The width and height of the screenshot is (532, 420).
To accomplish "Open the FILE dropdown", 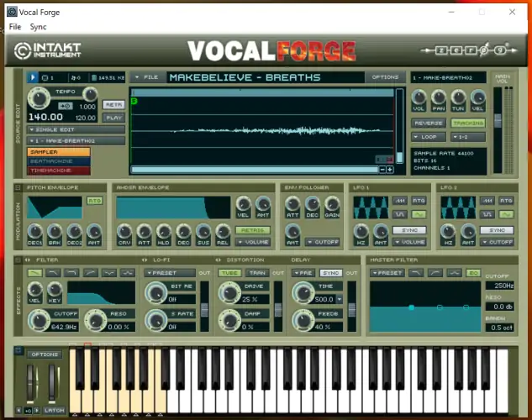I will click(x=147, y=77).
